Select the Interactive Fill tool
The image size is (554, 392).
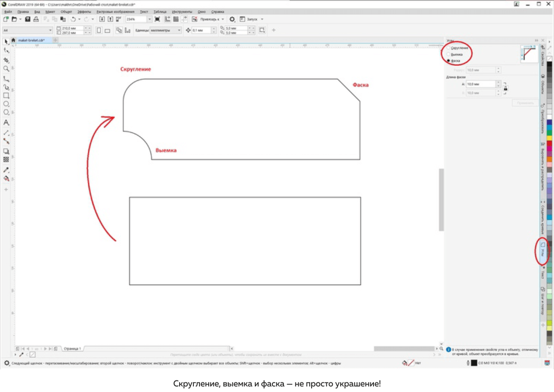6,178
